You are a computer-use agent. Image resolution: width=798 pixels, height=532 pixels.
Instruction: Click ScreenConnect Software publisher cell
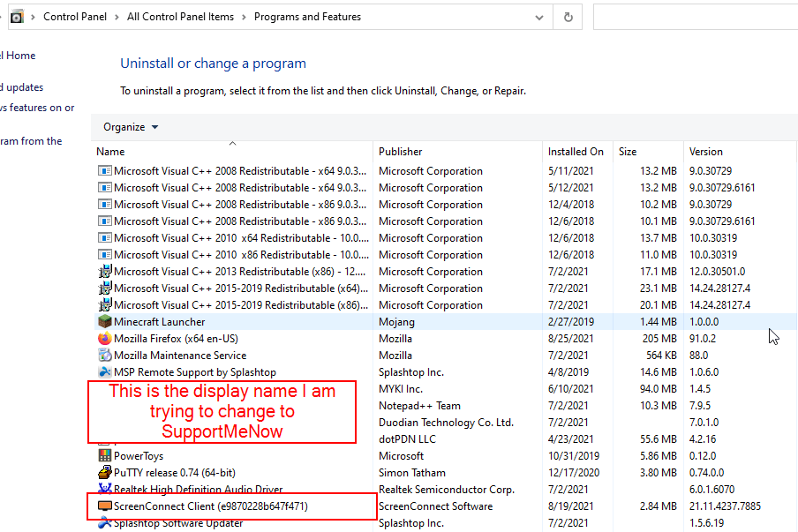tap(436, 506)
